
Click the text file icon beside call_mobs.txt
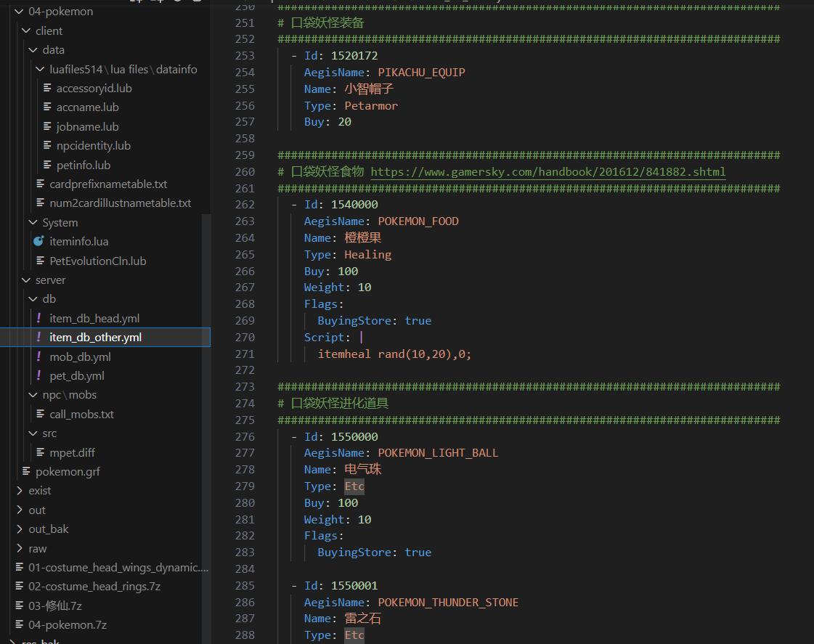click(41, 415)
